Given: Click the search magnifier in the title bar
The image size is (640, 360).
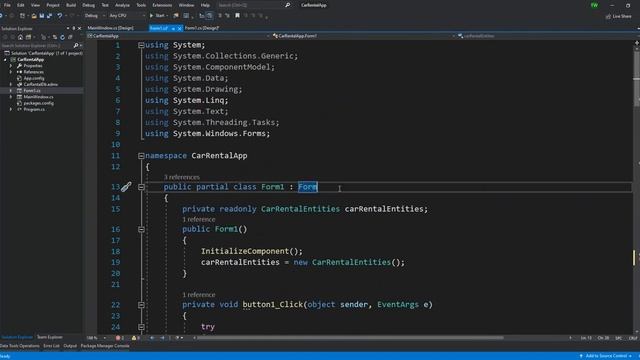Looking at the screenshot, I should [287, 5].
